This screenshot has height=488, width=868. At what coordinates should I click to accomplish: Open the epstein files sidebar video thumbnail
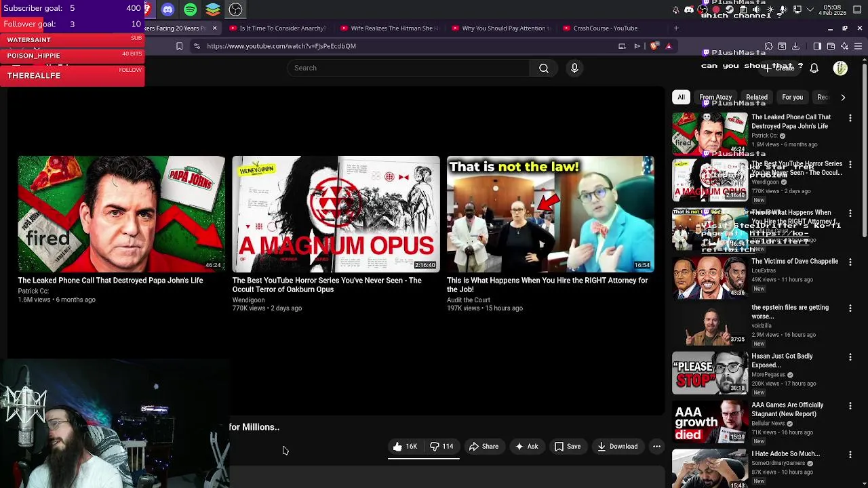pyautogui.click(x=709, y=325)
